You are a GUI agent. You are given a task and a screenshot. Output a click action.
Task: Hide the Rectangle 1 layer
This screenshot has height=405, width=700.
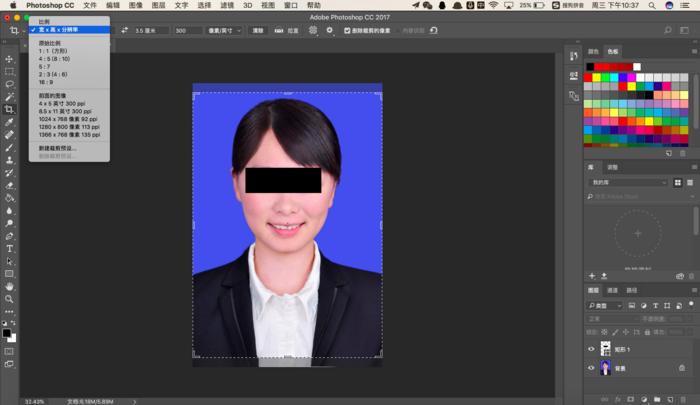pos(591,349)
